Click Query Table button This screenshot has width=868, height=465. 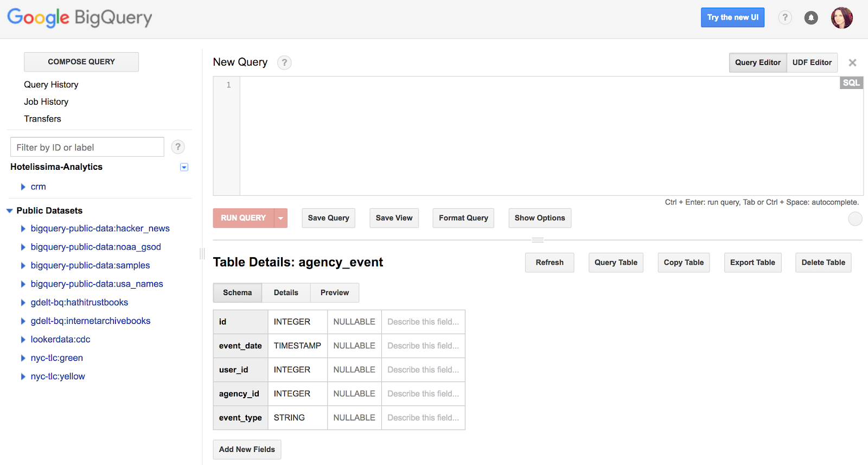coord(616,263)
